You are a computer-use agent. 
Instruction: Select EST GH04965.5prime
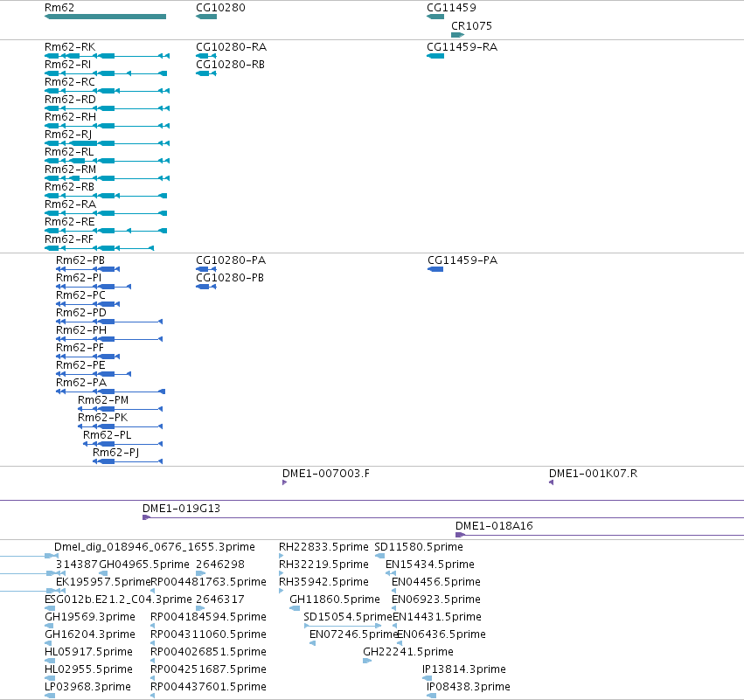[x=144, y=565]
